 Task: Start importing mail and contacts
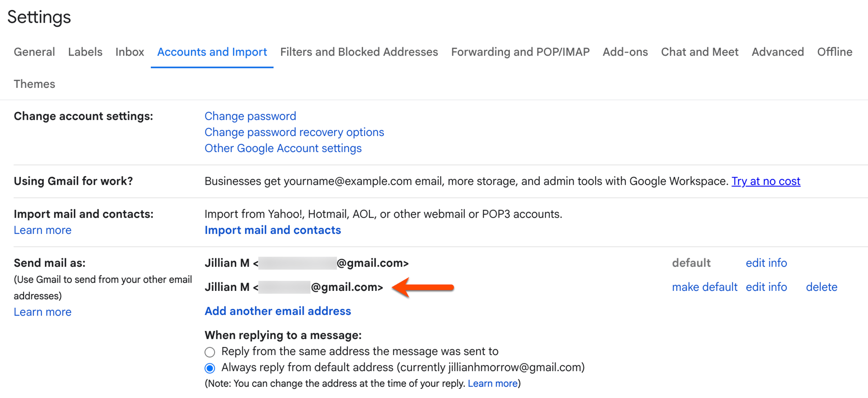click(272, 230)
